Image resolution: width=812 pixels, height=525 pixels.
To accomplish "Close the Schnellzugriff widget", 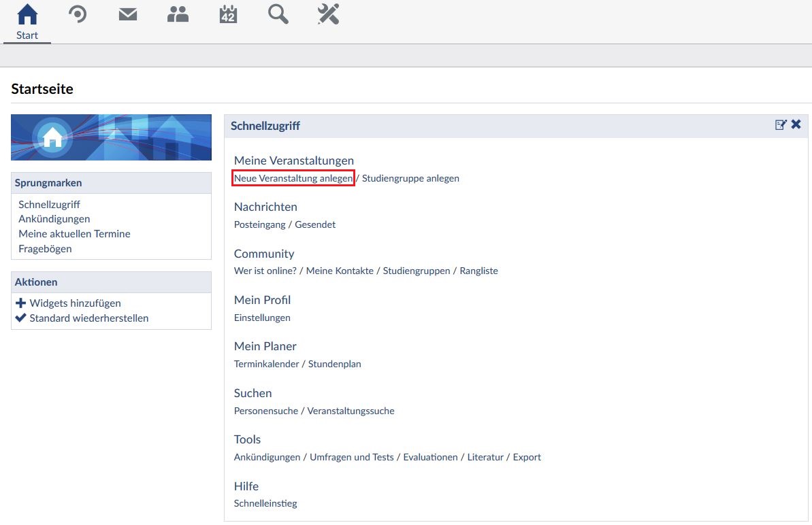I will (x=796, y=124).
